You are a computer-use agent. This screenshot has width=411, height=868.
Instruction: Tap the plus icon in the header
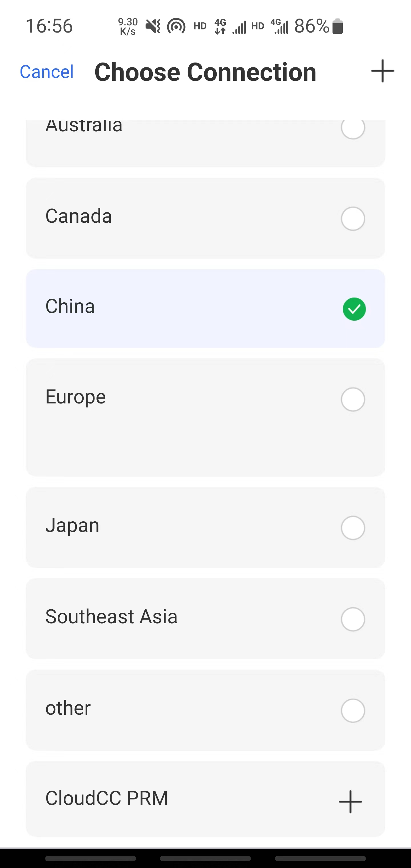(382, 71)
